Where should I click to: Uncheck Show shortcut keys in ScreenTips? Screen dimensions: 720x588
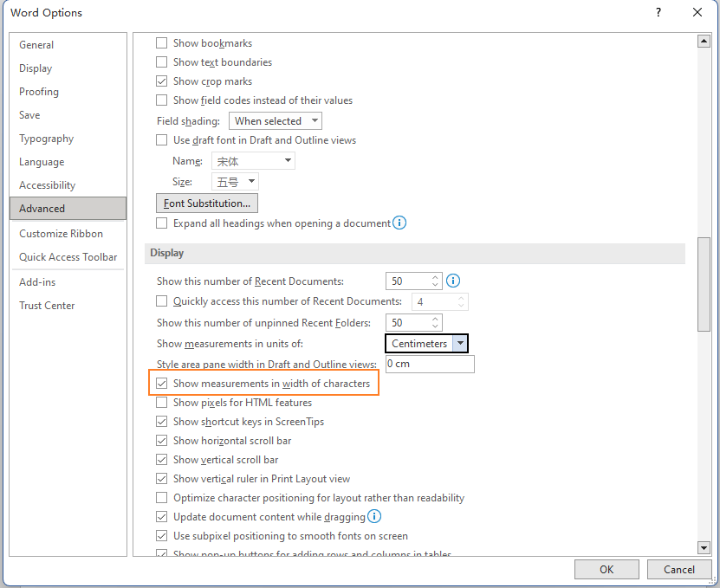pyautogui.click(x=162, y=422)
